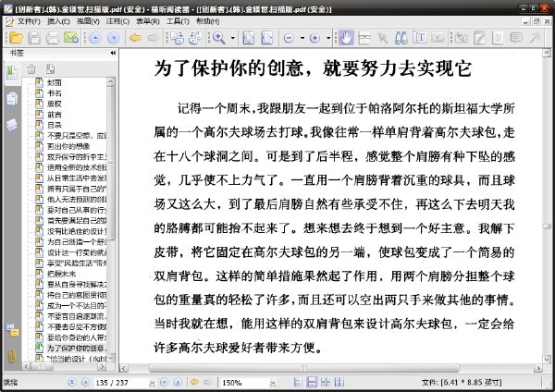Open the 工具(T) menu
This screenshot has height=392, width=555.
point(178,21)
